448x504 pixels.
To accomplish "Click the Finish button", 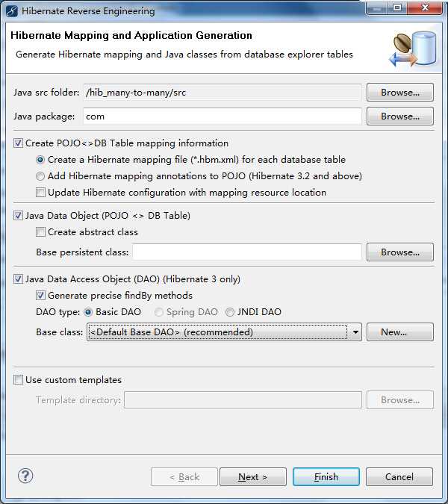I will (x=326, y=477).
